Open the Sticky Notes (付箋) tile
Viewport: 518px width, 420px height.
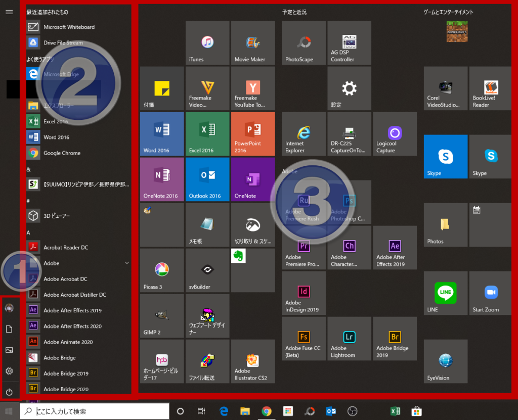pyautogui.click(x=162, y=88)
